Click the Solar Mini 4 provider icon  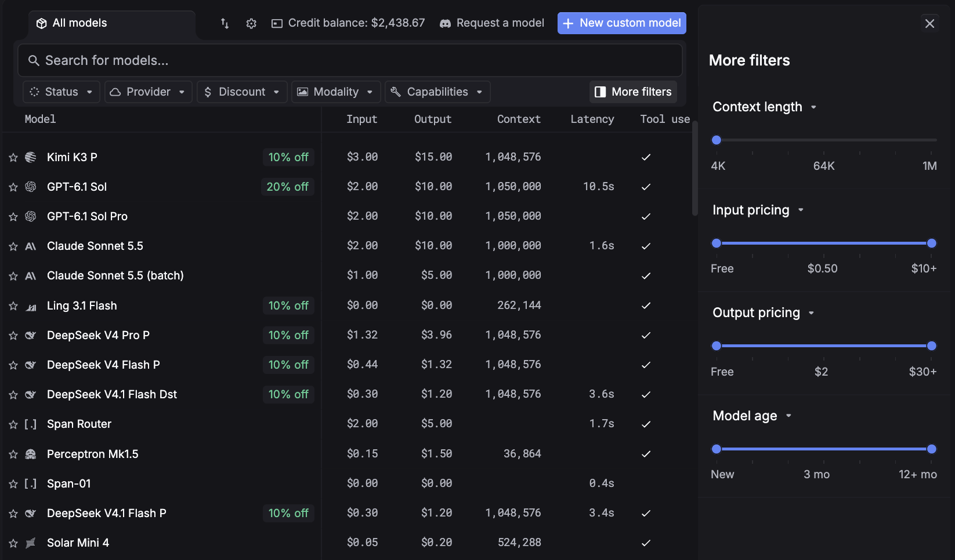[31, 543]
